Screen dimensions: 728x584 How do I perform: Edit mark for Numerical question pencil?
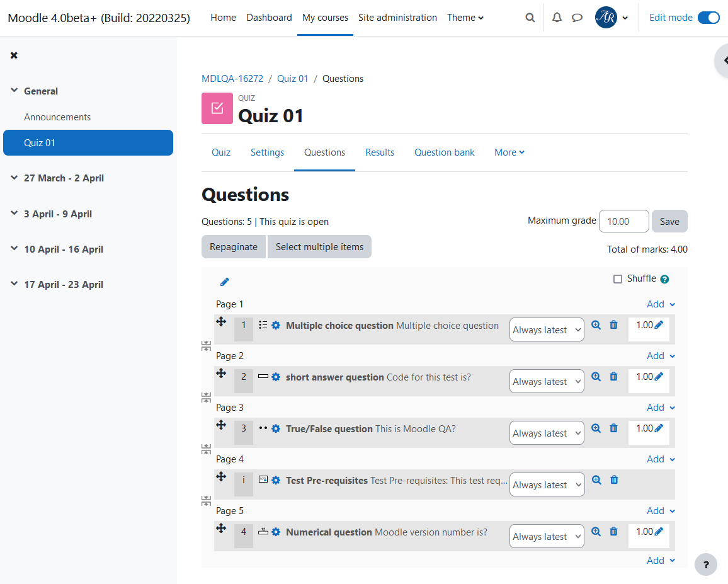point(659,531)
